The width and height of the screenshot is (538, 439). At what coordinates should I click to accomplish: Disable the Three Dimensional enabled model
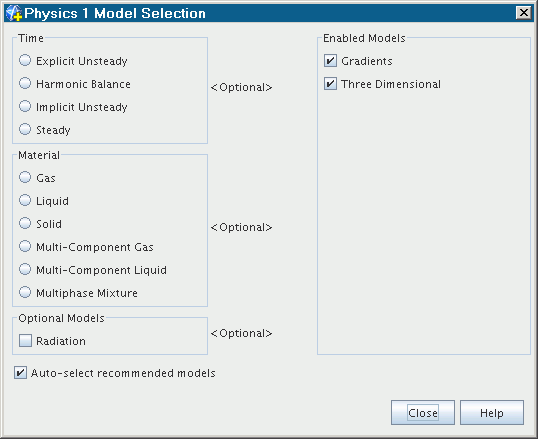330,84
